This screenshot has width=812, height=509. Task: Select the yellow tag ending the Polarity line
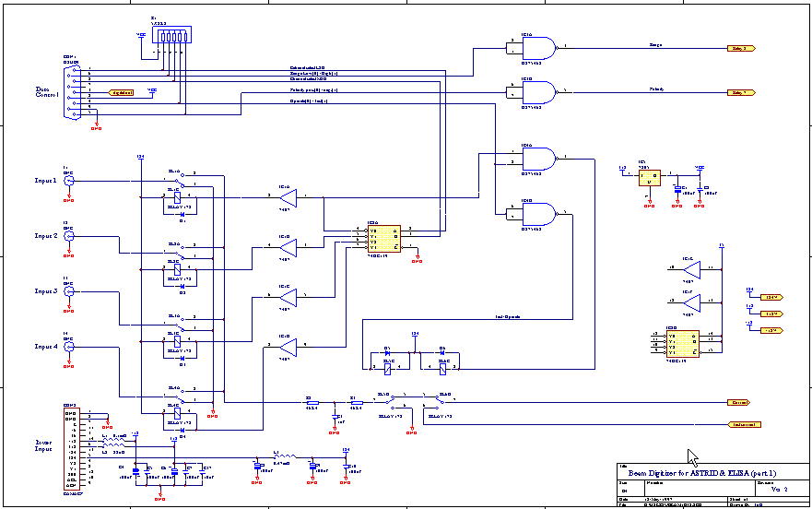(x=742, y=93)
